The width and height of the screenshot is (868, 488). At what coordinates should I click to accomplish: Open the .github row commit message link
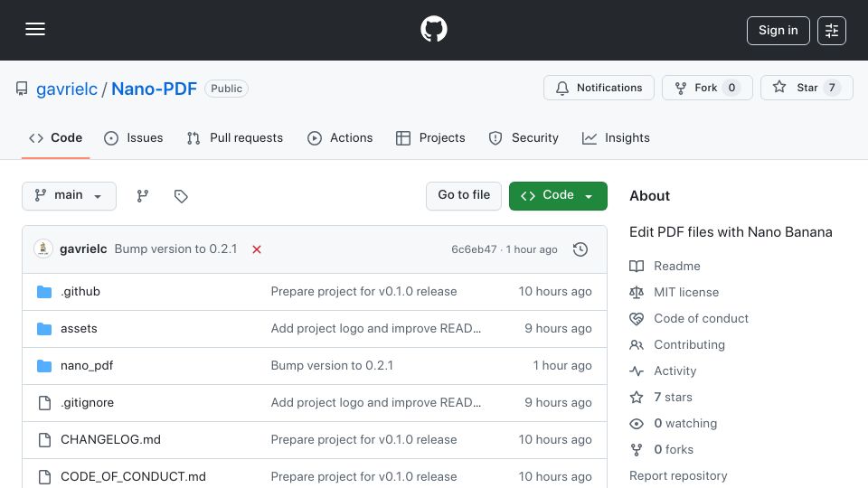point(363,292)
